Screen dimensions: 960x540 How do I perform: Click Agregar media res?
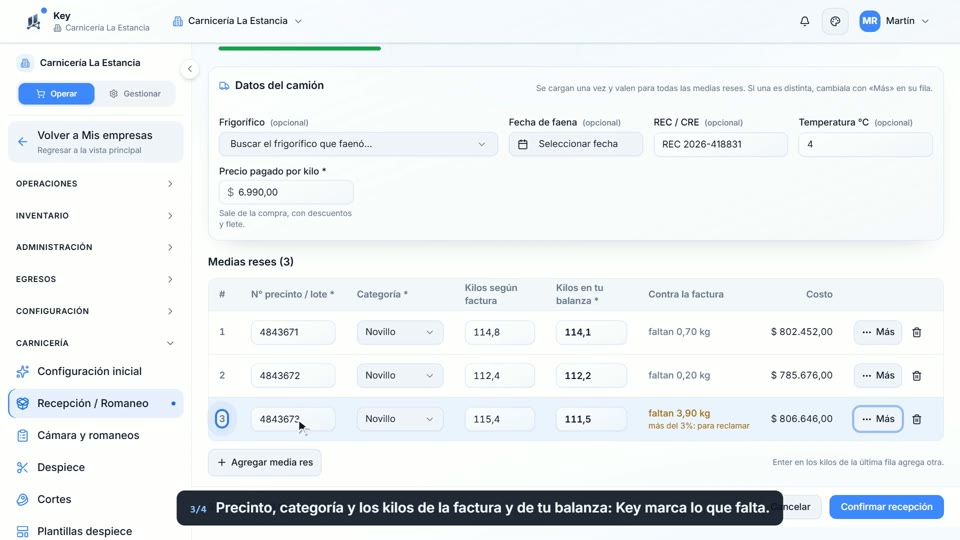(x=264, y=462)
